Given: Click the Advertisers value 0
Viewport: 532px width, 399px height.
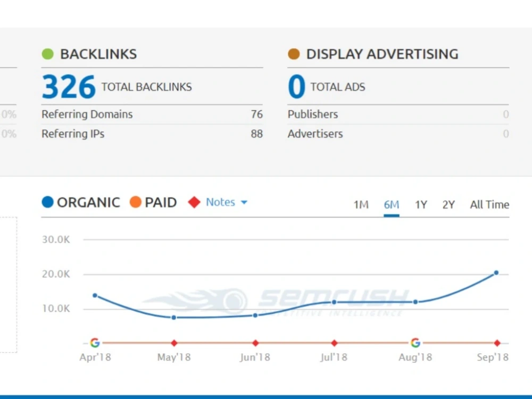Looking at the screenshot, I should 506,134.
